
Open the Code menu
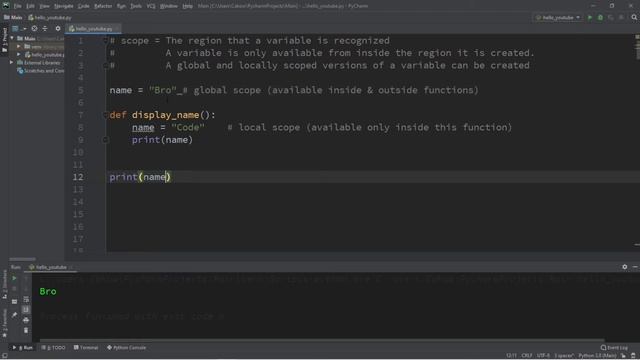tap(83, 6)
